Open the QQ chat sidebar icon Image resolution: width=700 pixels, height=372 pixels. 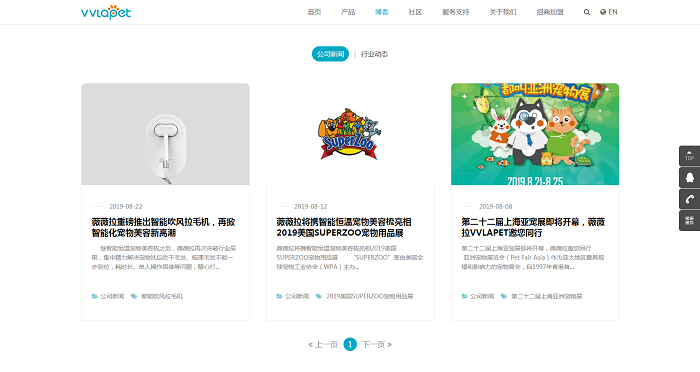(x=689, y=177)
